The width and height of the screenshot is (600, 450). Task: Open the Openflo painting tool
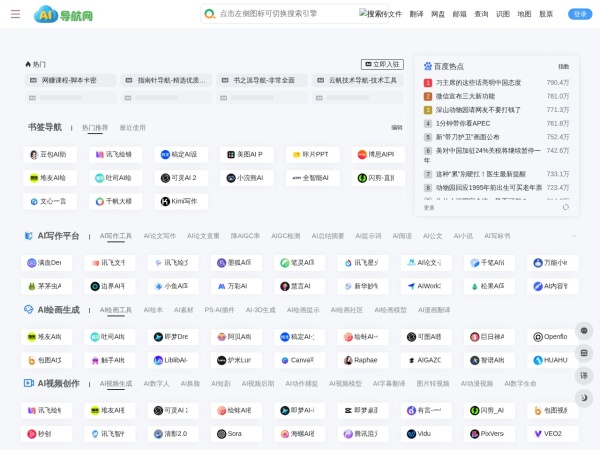(553, 337)
